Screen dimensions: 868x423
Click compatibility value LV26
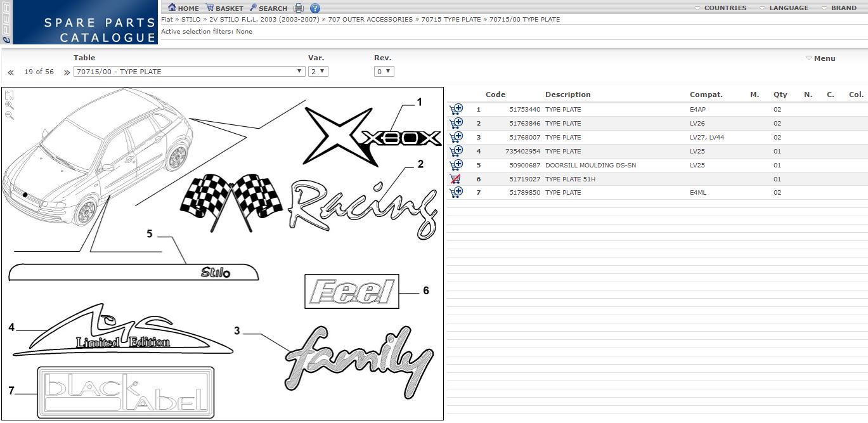click(697, 124)
